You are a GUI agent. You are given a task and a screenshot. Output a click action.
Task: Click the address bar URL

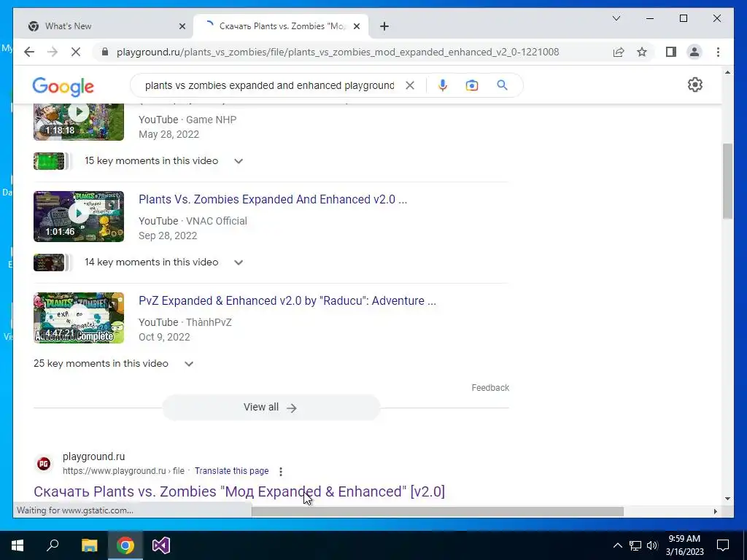tap(338, 52)
